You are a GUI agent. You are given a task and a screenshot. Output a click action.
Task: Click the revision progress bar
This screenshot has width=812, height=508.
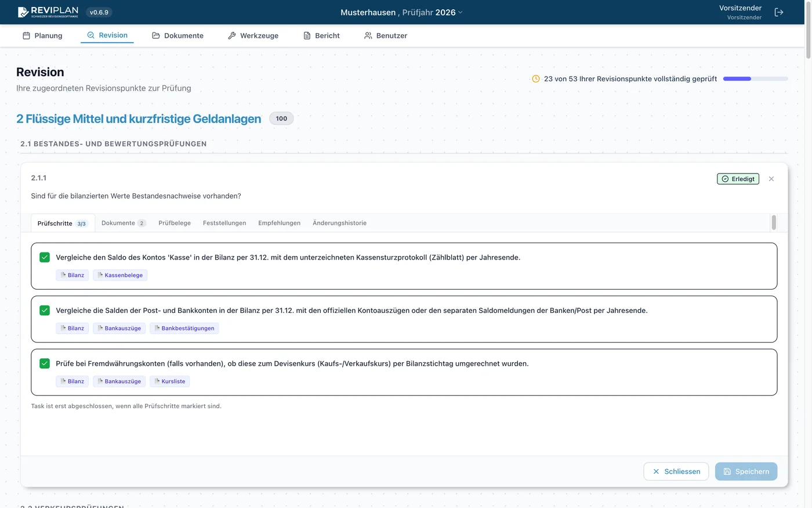pos(755,79)
